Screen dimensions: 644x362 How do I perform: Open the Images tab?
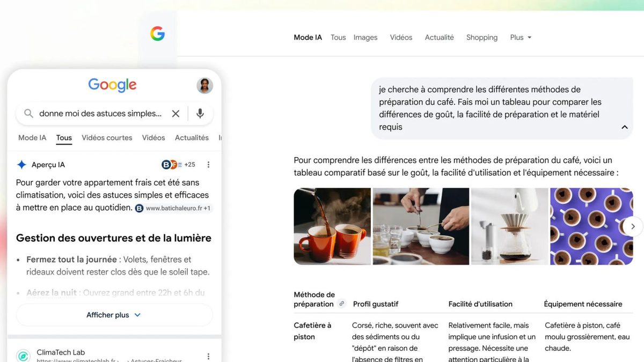(x=365, y=38)
